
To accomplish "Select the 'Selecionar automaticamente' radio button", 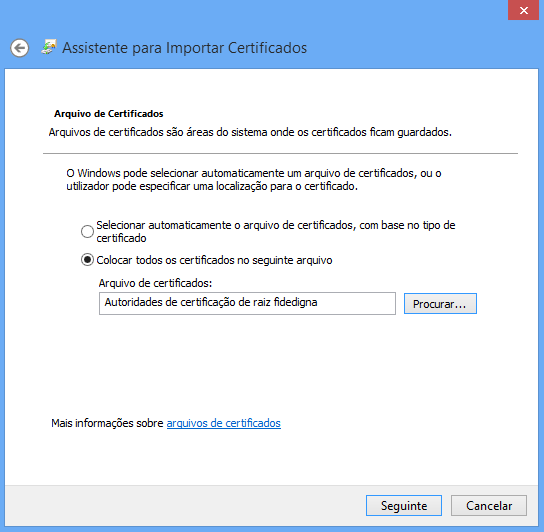I will (x=87, y=231).
